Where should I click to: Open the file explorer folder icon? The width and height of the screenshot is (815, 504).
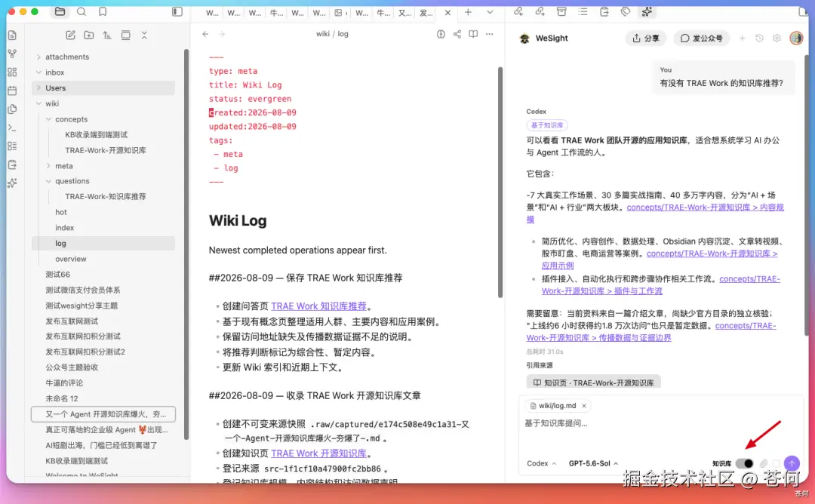click(60, 12)
